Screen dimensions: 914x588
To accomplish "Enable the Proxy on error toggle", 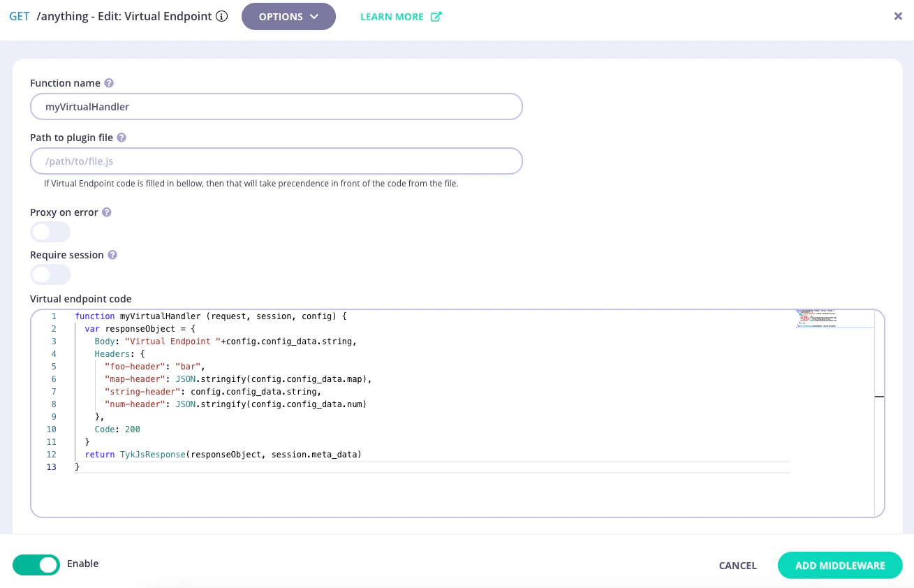I will (x=50, y=231).
